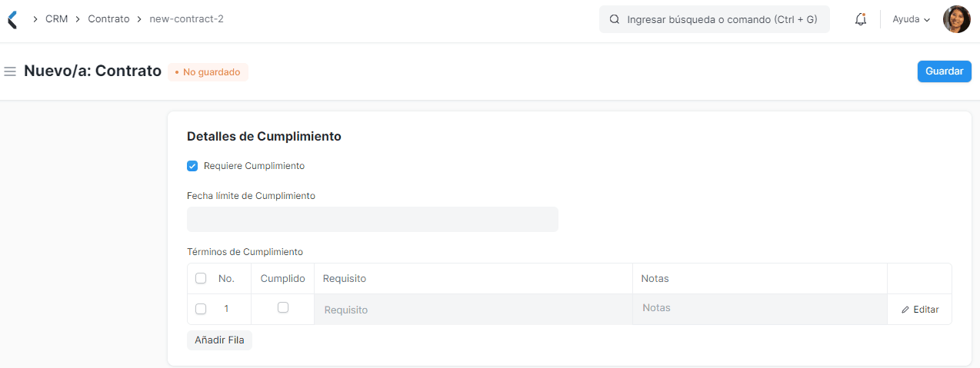The height and width of the screenshot is (368, 980).
Task: Focus the search or command input
Action: (x=715, y=19)
